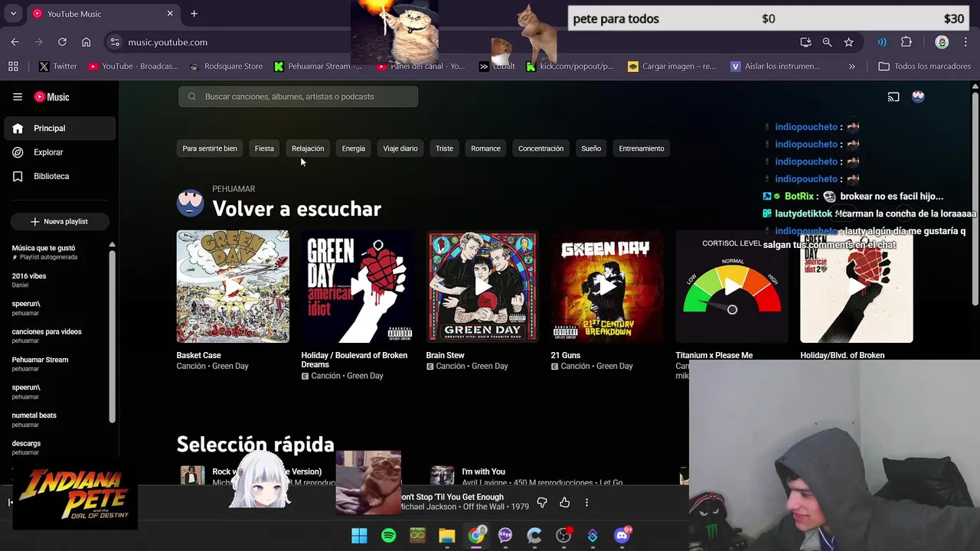Go back in the browser

15,42
